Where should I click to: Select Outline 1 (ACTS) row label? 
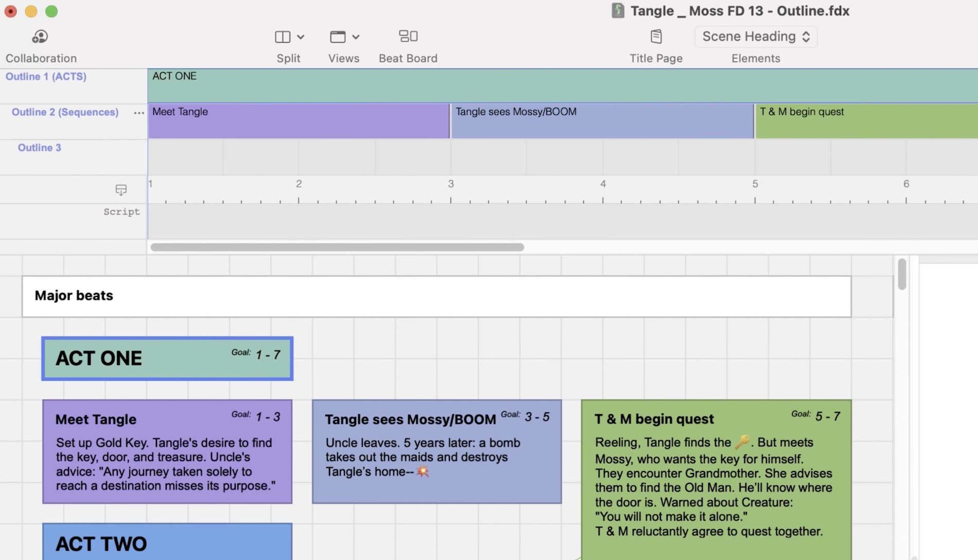pos(46,77)
